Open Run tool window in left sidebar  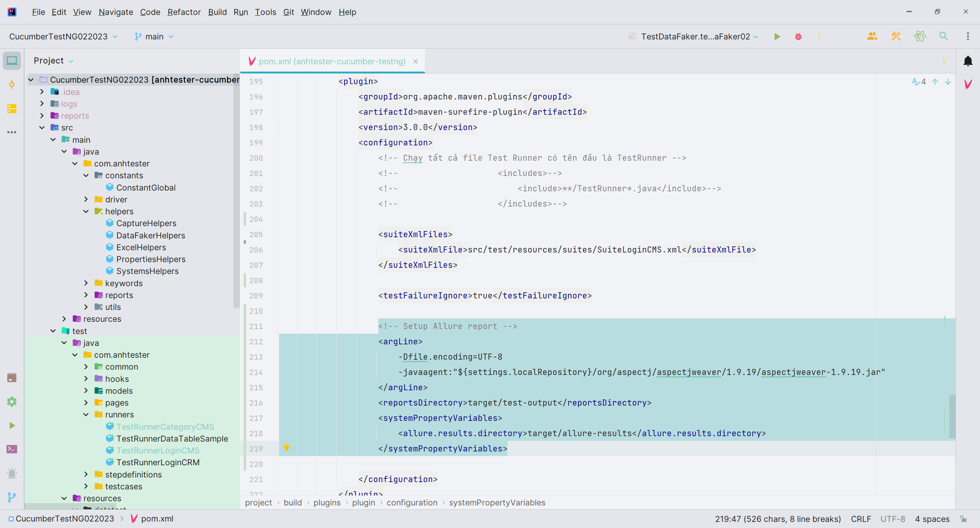[x=12, y=425]
